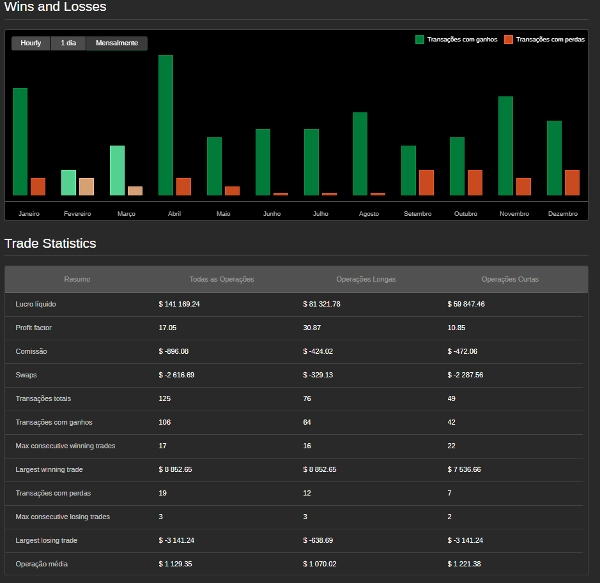Click the Dezembro axis label

click(562, 213)
